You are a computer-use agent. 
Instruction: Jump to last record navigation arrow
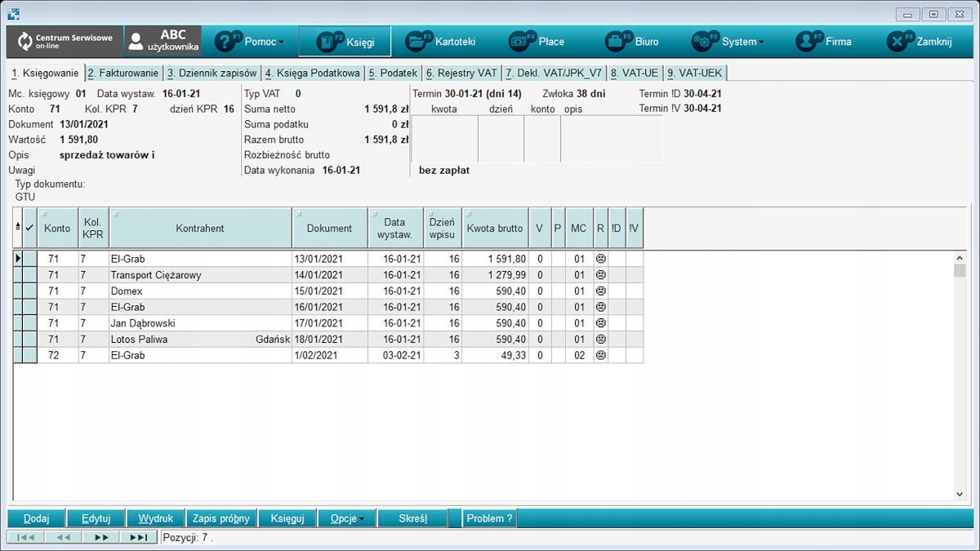point(139,537)
